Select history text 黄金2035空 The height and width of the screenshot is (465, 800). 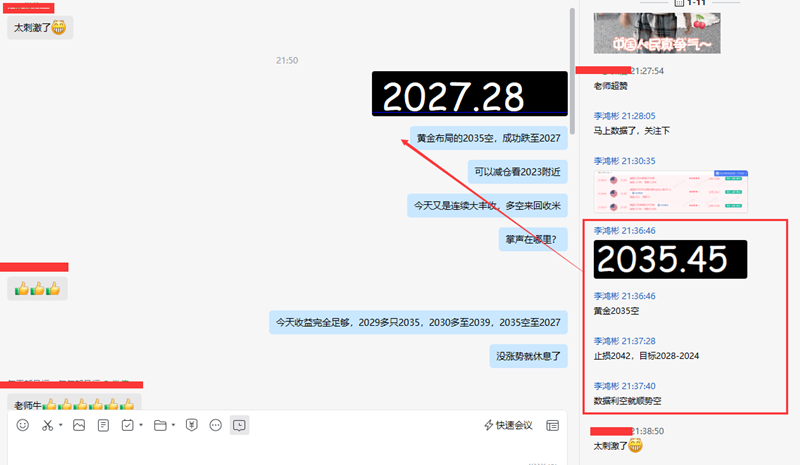tap(616, 311)
